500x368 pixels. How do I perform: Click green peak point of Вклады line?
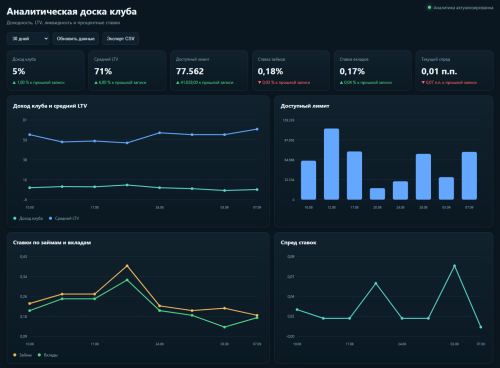click(x=127, y=280)
